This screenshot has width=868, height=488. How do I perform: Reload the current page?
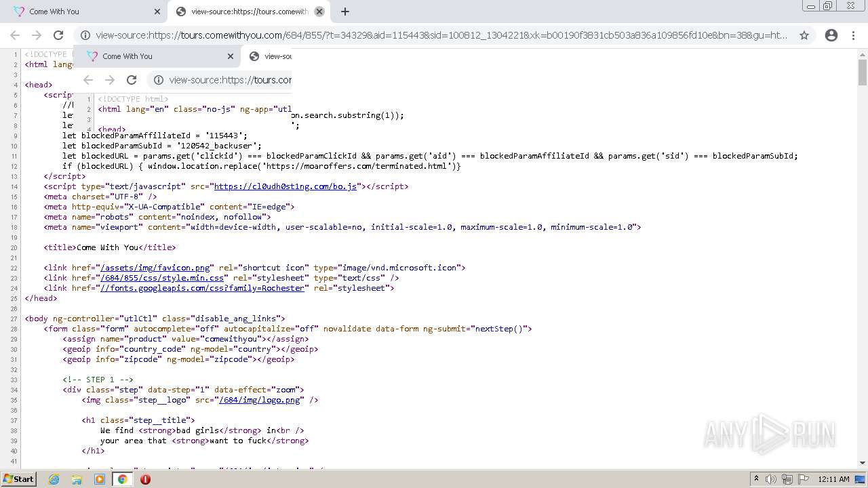[58, 35]
